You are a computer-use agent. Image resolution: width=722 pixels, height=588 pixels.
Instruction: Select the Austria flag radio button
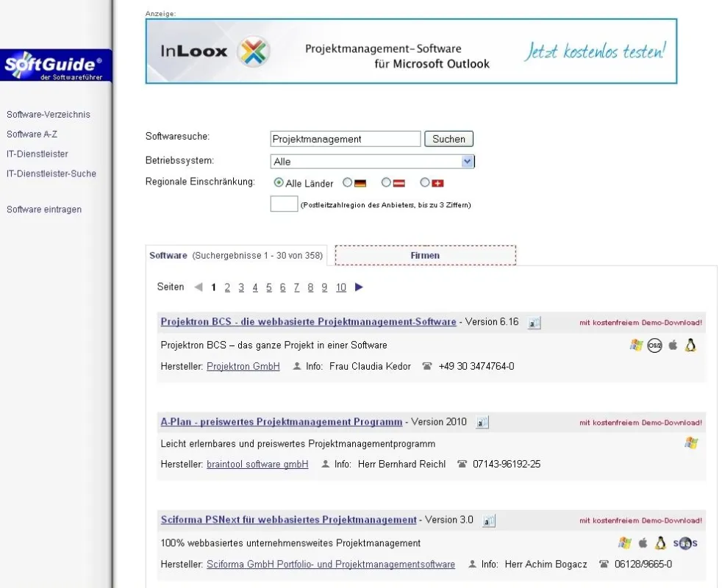[386, 182]
